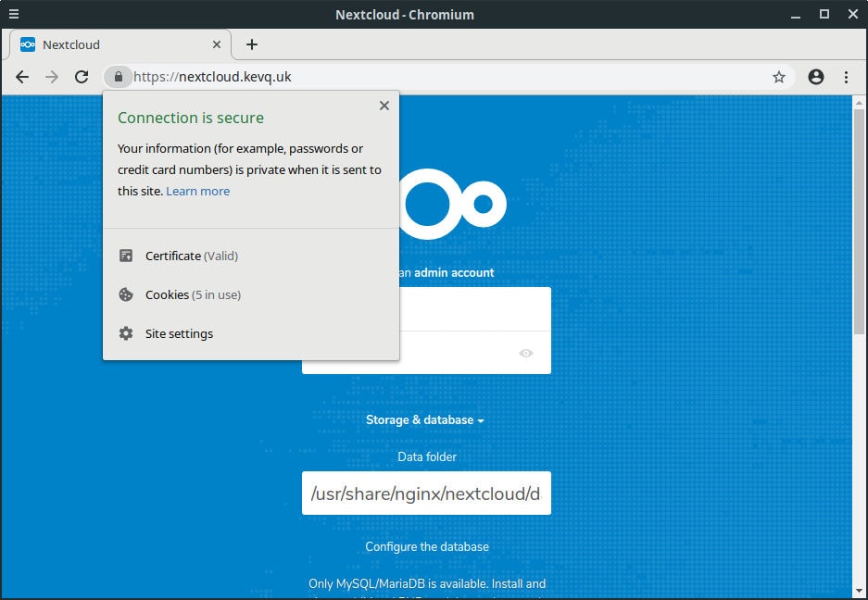Collapse the Connection is secure popup
The width and height of the screenshot is (868, 600).
tap(384, 106)
